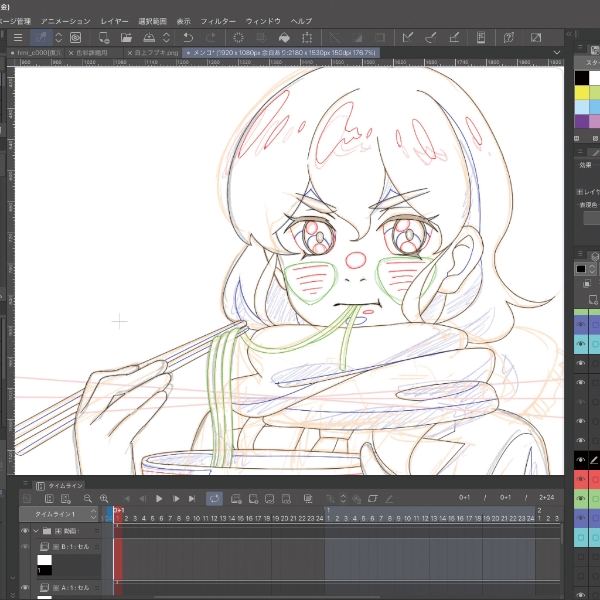Jump to the next frame in the timeline
Viewport: 600px width, 600px height.
(176, 498)
